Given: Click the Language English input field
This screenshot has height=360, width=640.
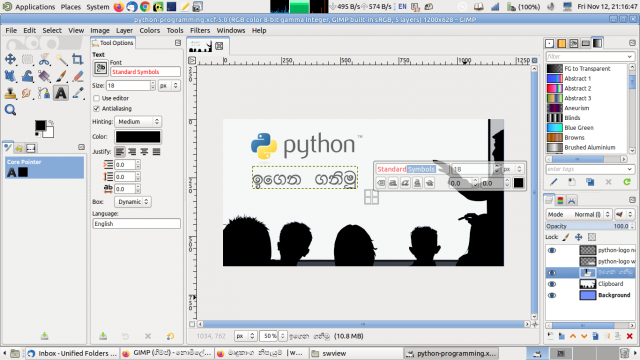Looking at the screenshot, I should (136, 224).
